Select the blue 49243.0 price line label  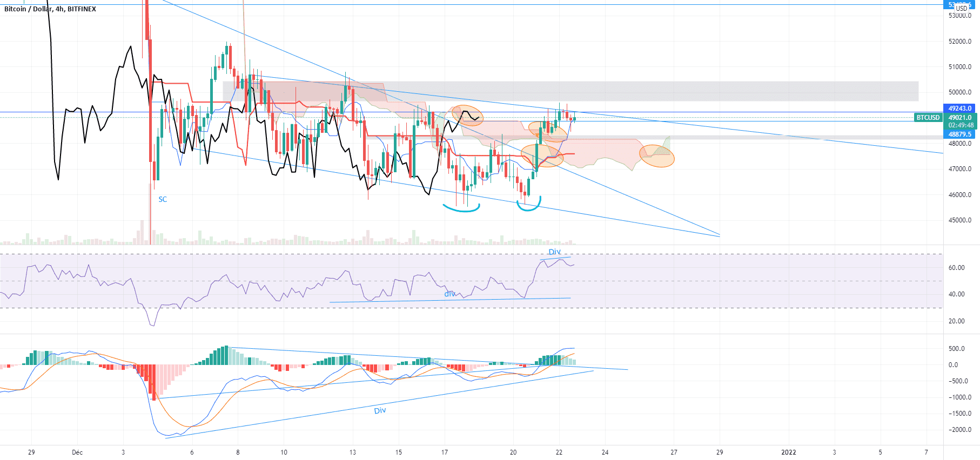point(960,109)
